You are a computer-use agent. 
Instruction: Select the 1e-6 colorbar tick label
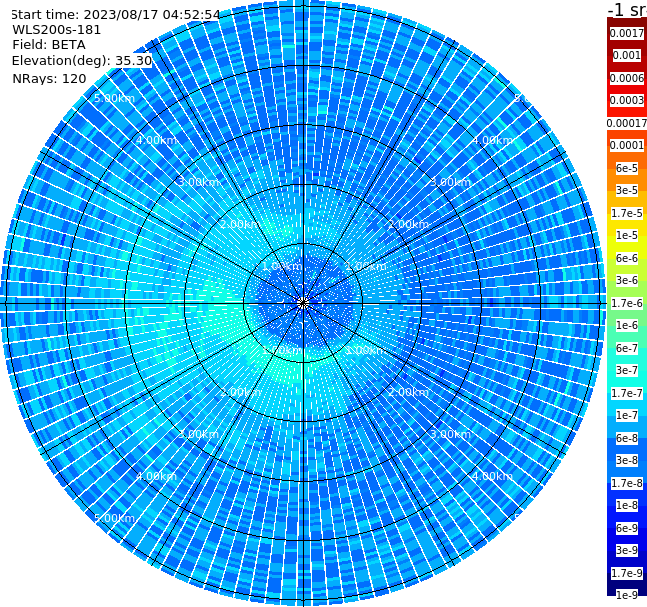[627, 325]
